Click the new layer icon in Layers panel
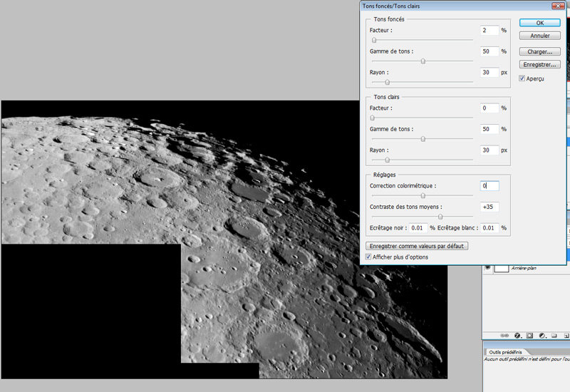This screenshot has width=570, height=392. (566, 336)
